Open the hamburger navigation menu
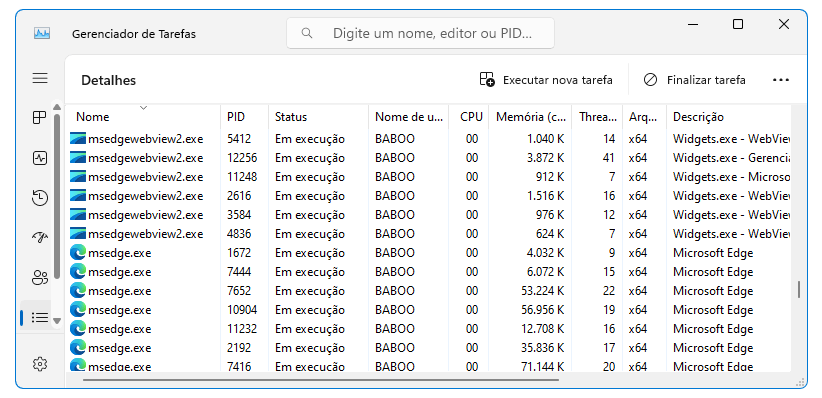 click(x=40, y=79)
